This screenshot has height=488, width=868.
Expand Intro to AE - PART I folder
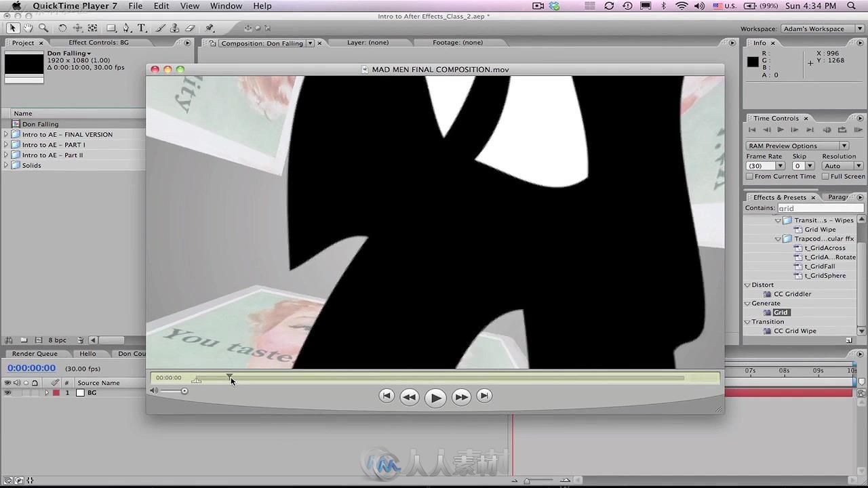[x=7, y=144]
